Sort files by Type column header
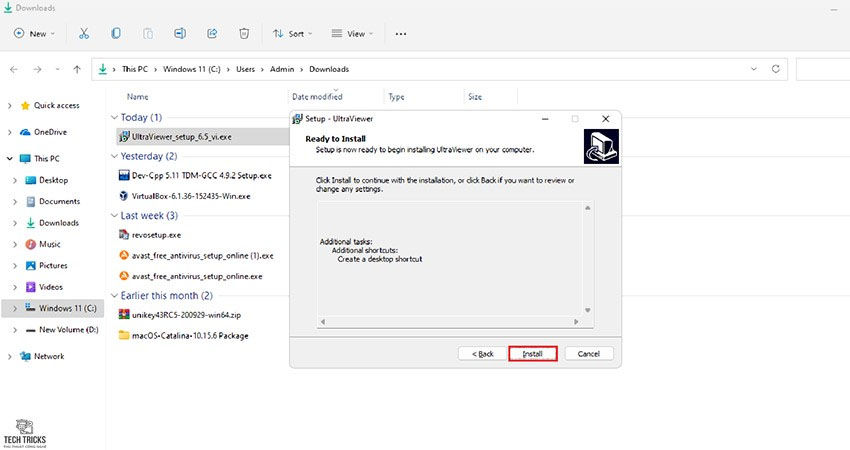Viewport: 850px width, 450px height. pos(396,97)
